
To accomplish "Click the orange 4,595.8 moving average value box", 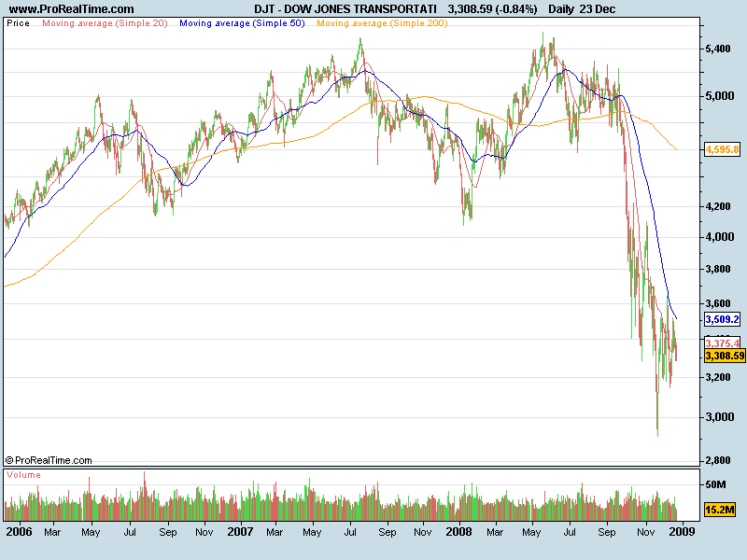I will (x=722, y=149).
